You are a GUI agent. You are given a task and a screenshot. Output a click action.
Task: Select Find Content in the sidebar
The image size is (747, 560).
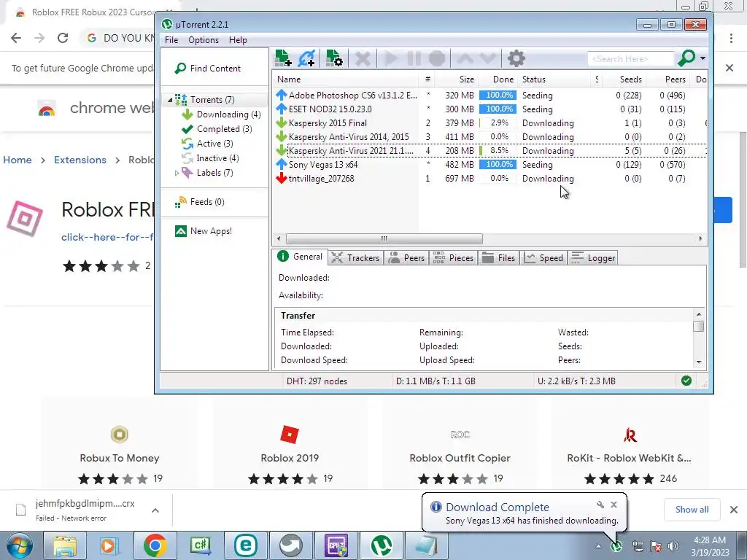pos(208,68)
